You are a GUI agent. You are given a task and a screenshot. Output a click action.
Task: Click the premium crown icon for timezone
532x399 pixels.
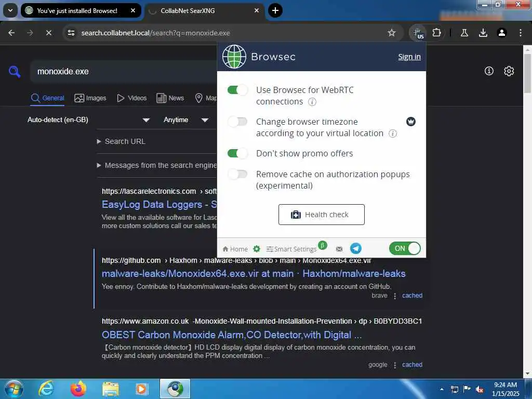[411, 122]
